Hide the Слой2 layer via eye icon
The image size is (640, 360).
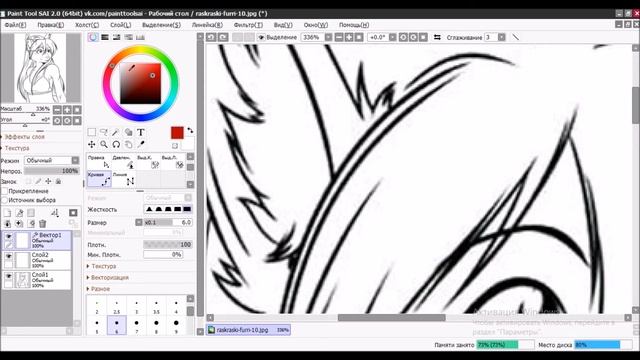[8, 256]
